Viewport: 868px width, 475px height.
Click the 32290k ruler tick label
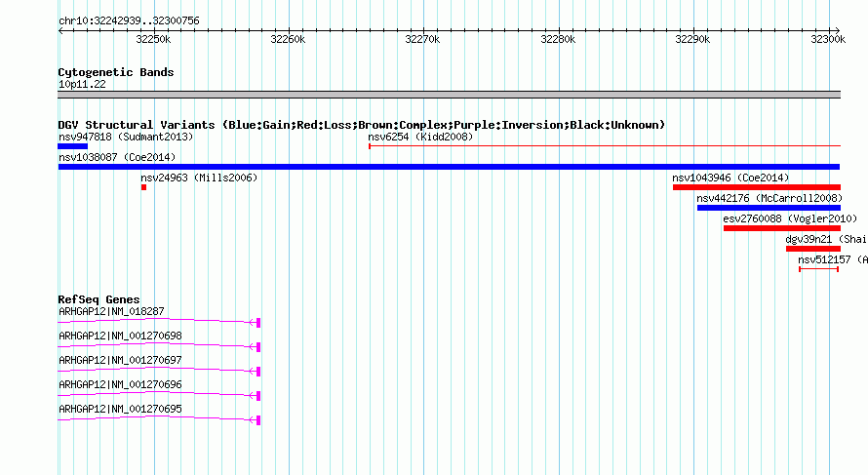(x=692, y=39)
